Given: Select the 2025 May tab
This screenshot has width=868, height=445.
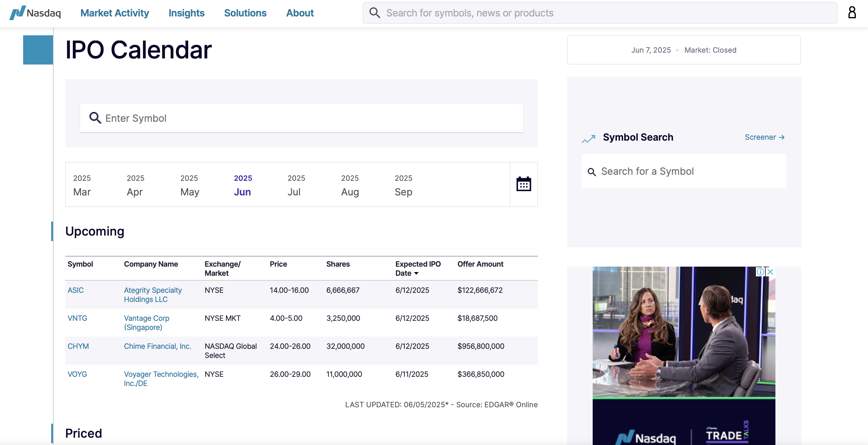Looking at the screenshot, I should click(190, 185).
